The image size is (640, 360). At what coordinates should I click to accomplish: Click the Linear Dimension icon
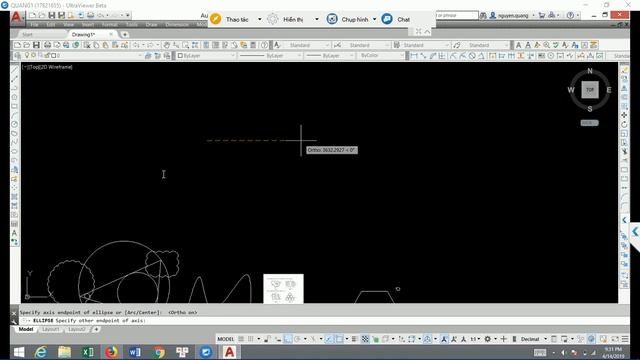tap(414, 56)
